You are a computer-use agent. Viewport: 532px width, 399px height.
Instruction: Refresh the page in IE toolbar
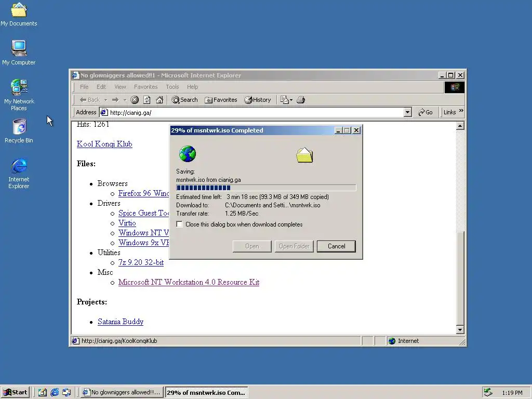tap(147, 100)
